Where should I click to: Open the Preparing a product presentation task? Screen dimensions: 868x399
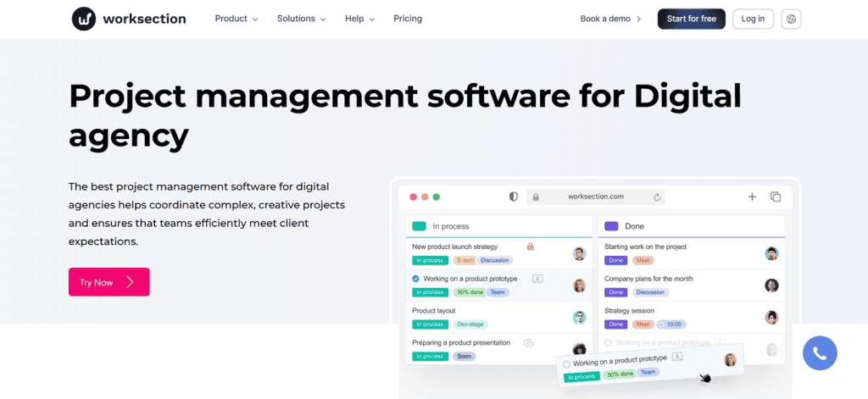pyautogui.click(x=461, y=343)
